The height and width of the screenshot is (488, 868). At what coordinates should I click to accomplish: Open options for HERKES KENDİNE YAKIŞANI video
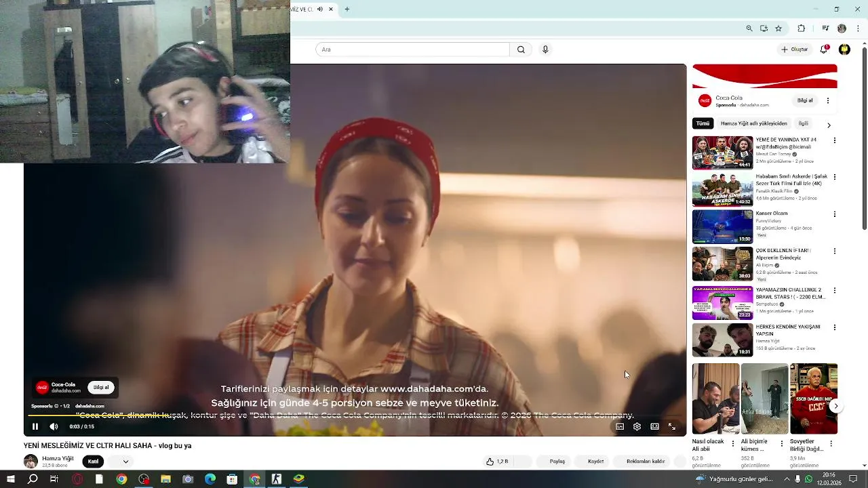pos(834,327)
